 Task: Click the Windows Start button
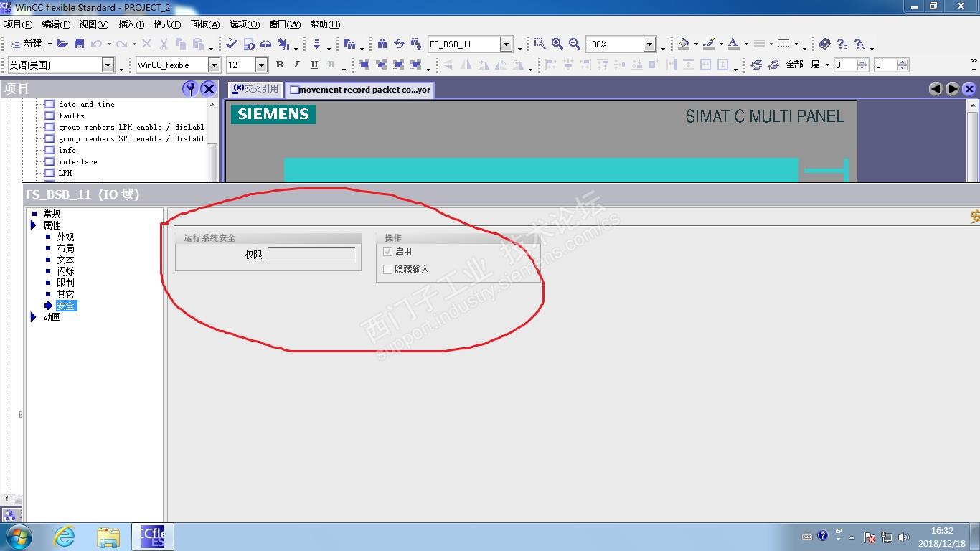click(19, 537)
